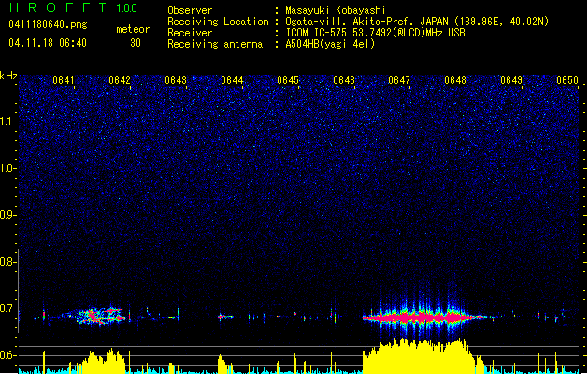Click time marker 0645
Viewport: 588px width, 374px height.
pos(288,80)
